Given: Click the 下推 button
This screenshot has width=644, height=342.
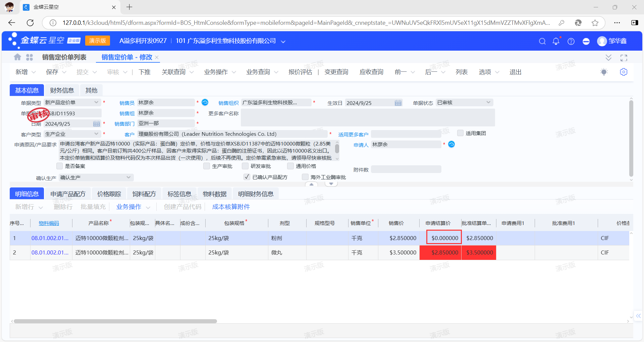Looking at the screenshot, I should pos(145,72).
